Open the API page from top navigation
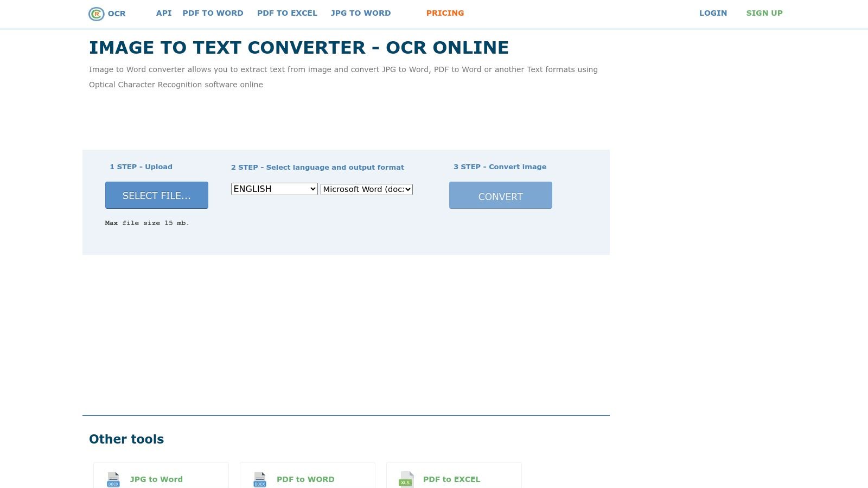868x488 pixels. pyautogui.click(x=164, y=13)
